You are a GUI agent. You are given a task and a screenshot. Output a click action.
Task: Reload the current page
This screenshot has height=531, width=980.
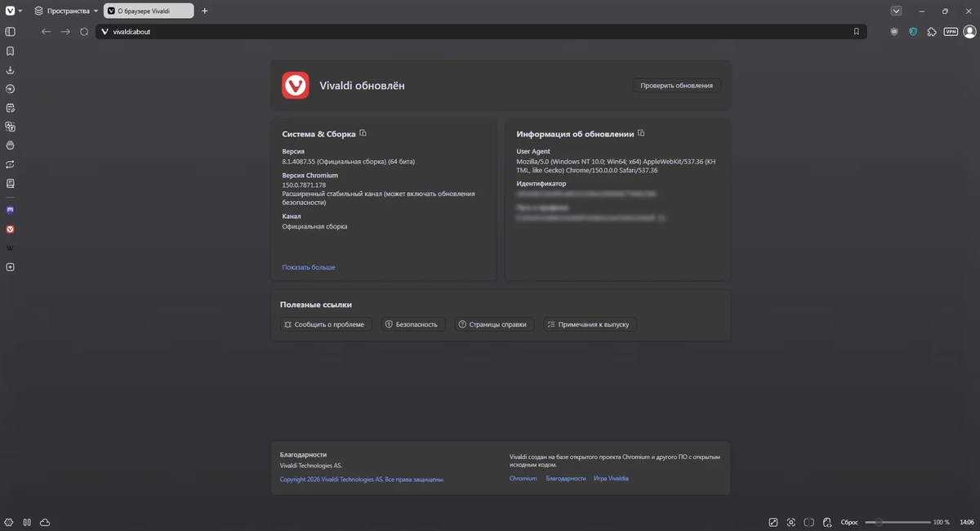(x=84, y=32)
